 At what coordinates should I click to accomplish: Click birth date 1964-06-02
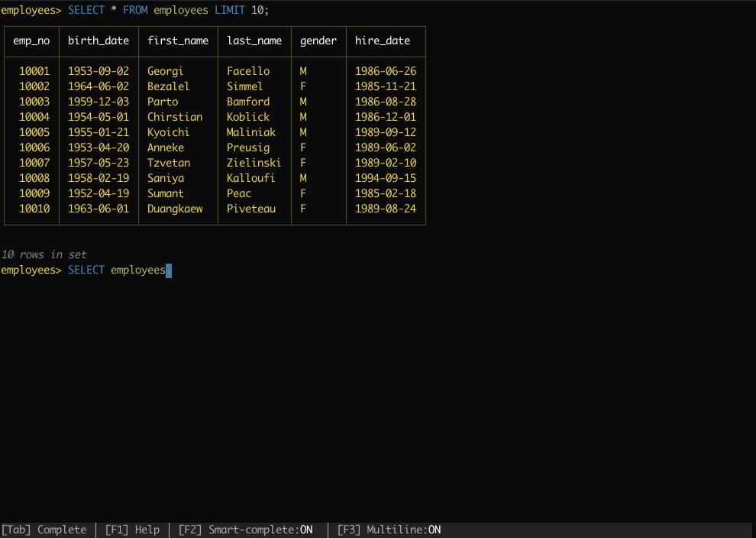pyautogui.click(x=99, y=86)
